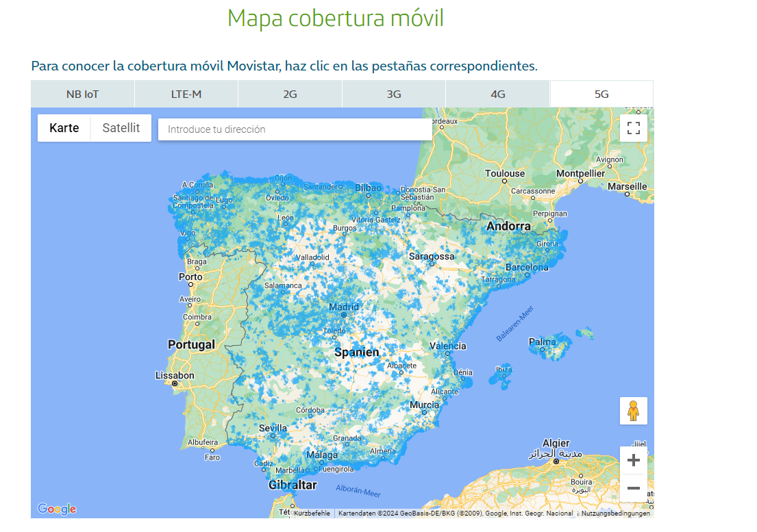Open the Nutzungsbedingungen terms link
This screenshot has width=757, height=532.
click(x=616, y=514)
